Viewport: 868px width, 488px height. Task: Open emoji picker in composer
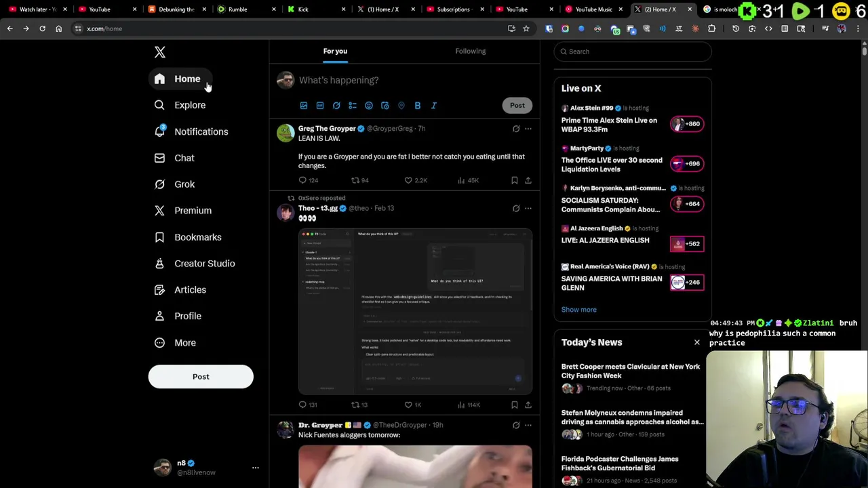pos(369,106)
